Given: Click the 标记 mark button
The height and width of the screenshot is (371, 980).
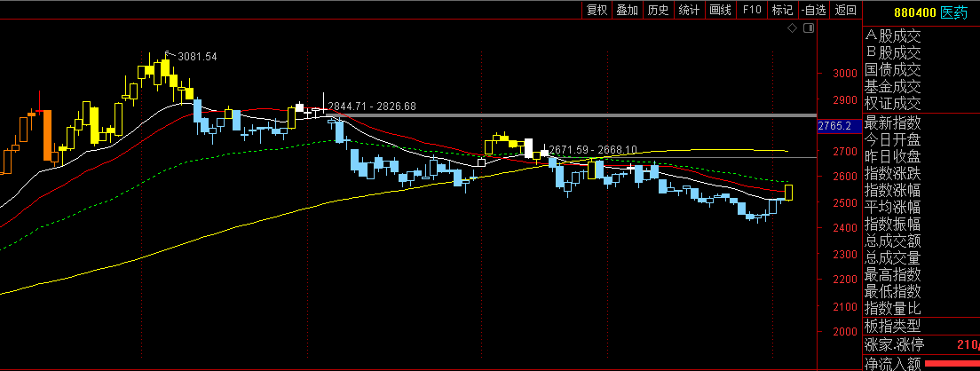Looking at the screenshot, I should (782, 10).
